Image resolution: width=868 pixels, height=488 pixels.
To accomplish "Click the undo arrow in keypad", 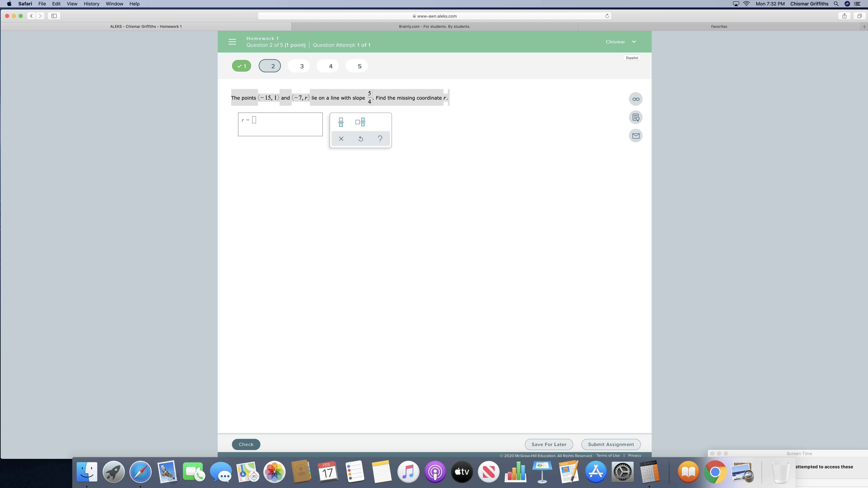I will (361, 139).
